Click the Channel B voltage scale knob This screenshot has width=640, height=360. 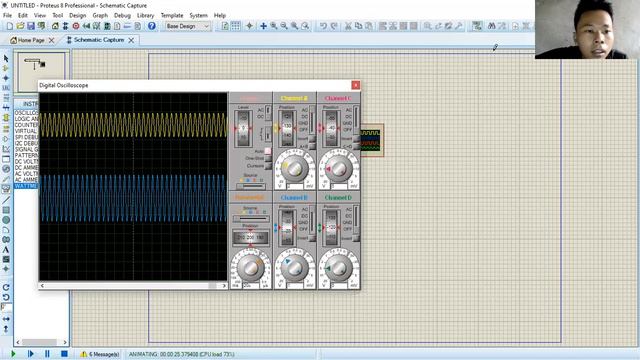tap(294, 268)
